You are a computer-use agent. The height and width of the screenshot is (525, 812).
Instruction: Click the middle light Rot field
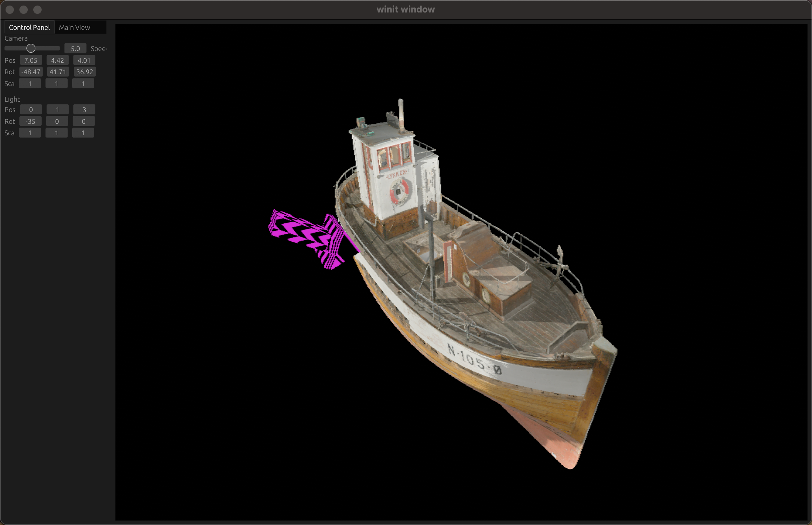pos(57,121)
